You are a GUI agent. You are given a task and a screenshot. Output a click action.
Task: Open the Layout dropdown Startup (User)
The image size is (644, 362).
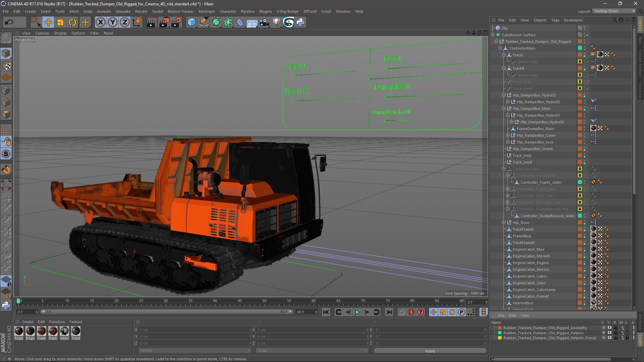coord(614,11)
